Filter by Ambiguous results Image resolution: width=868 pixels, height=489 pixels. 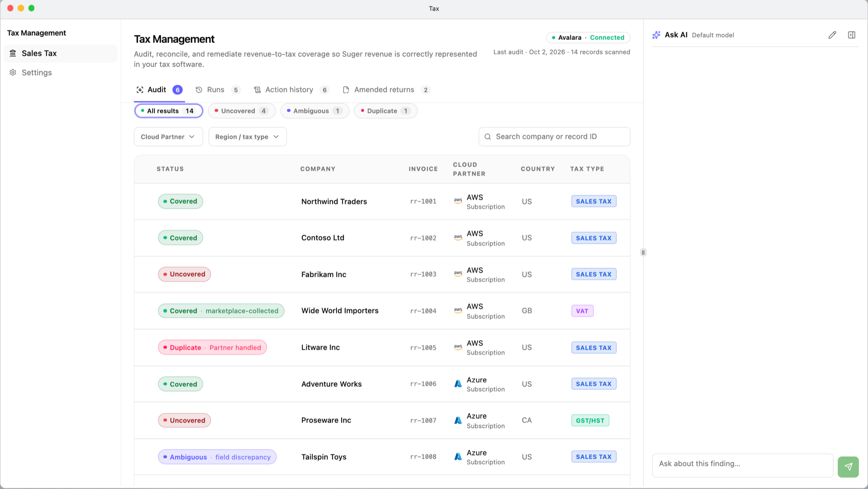[315, 111]
